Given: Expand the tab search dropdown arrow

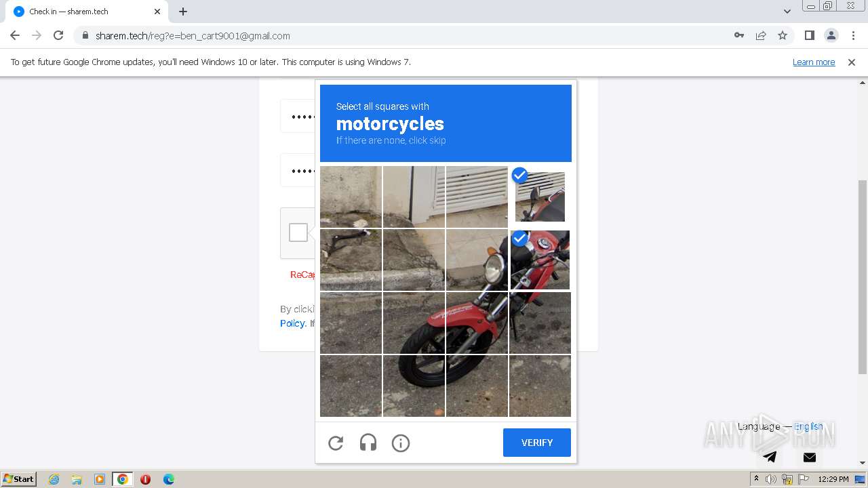Looking at the screenshot, I should (787, 12).
